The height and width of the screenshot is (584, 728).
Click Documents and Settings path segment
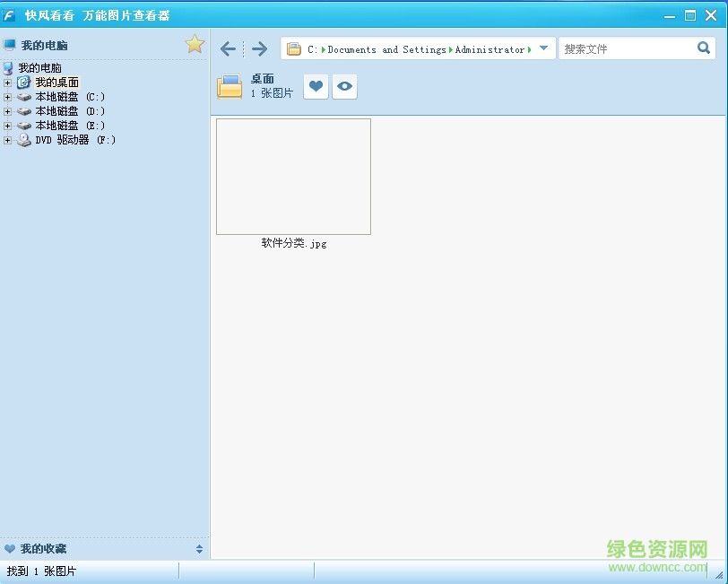click(x=386, y=50)
